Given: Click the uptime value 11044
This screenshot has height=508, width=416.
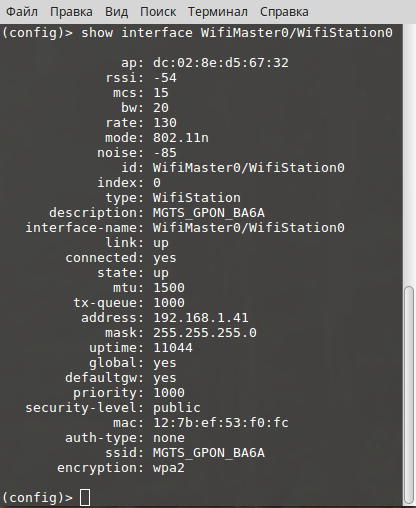Looking at the screenshot, I should click(173, 347).
